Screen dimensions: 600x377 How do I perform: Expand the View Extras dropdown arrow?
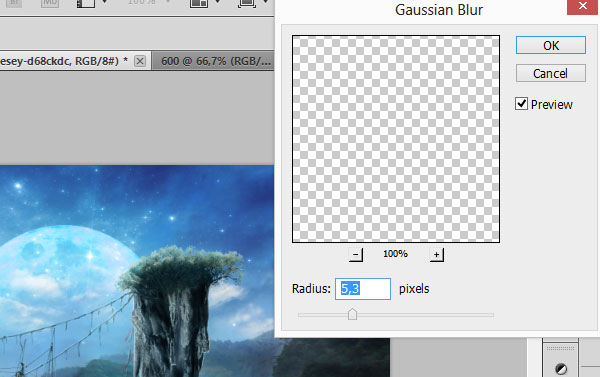(x=104, y=2)
